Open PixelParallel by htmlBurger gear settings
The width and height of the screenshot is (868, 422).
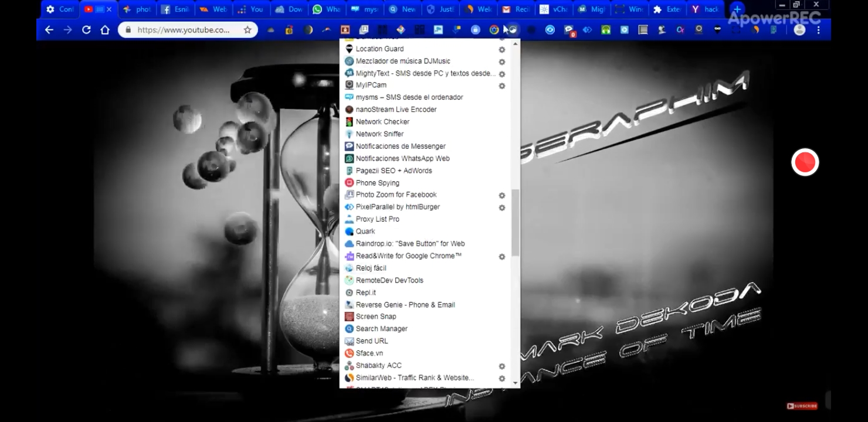click(502, 207)
